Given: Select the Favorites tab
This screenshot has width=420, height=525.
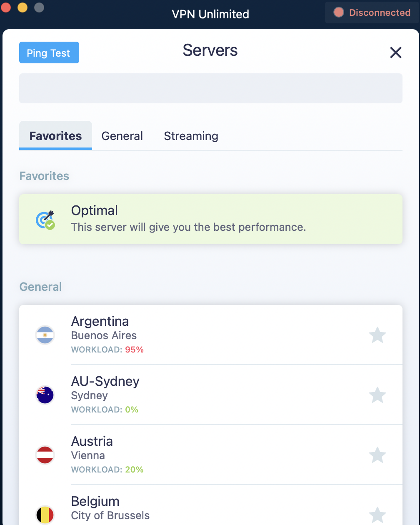Looking at the screenshot, I should click(x=55, y=136).
